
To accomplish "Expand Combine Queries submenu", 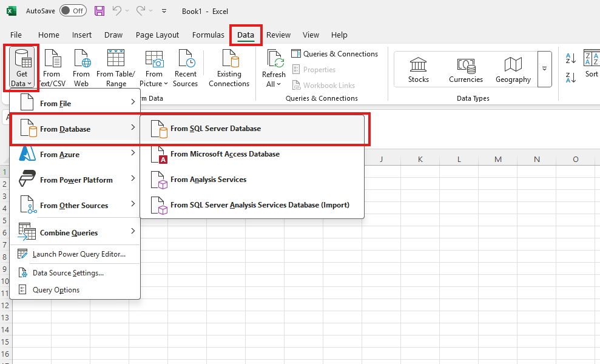I will pyautogui.click(x=75, y=232).
